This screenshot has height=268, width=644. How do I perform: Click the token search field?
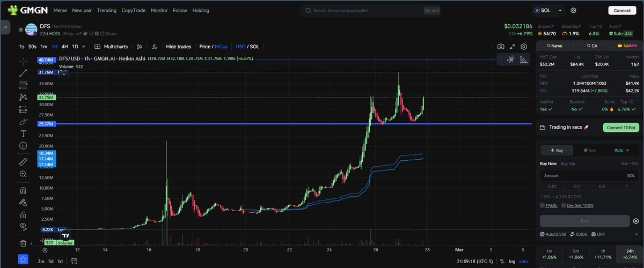(x=371, y=10)
